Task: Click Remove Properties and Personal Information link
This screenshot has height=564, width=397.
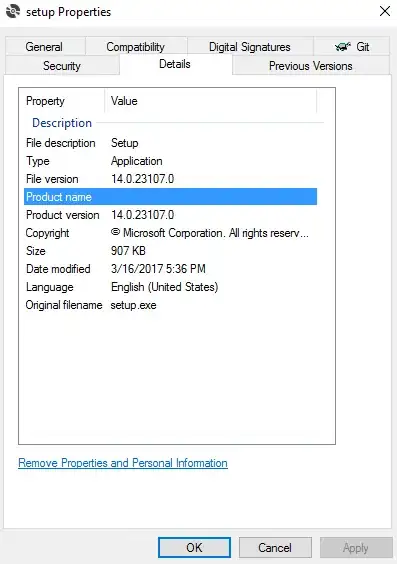Action: 123,463
